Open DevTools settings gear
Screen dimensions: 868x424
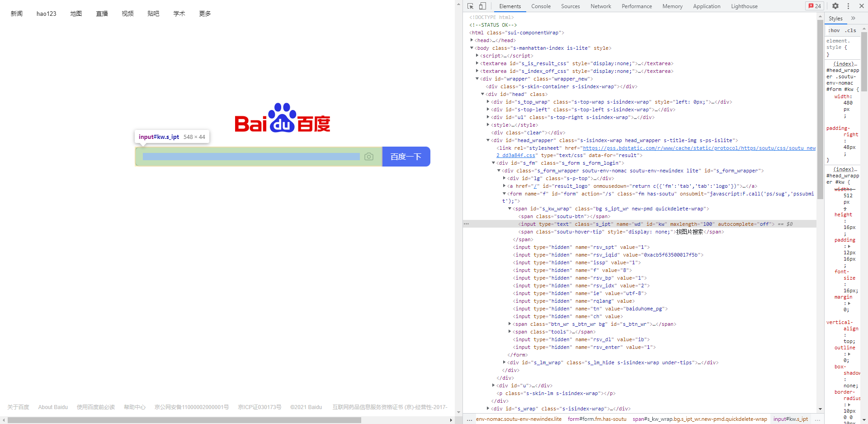(835, 6)
